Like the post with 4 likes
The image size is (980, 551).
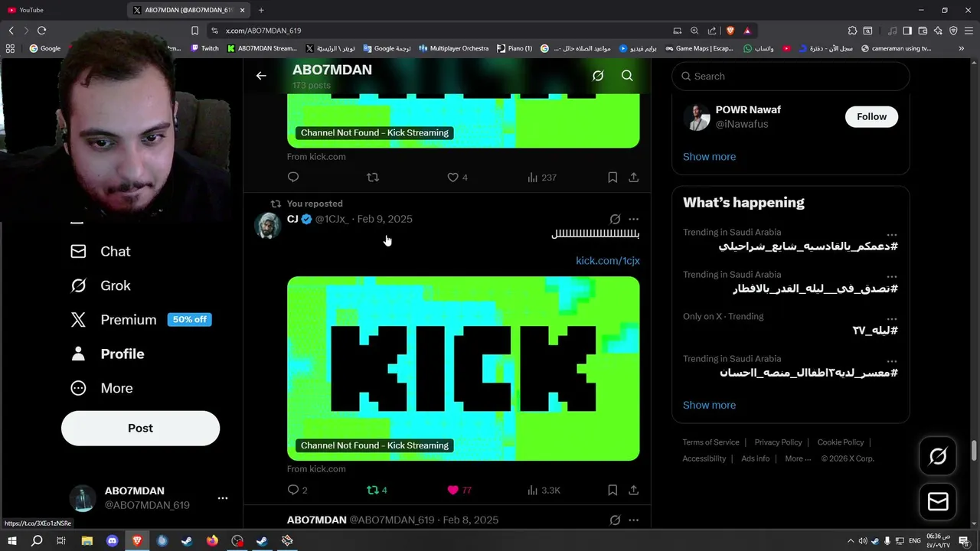[457, 177]
